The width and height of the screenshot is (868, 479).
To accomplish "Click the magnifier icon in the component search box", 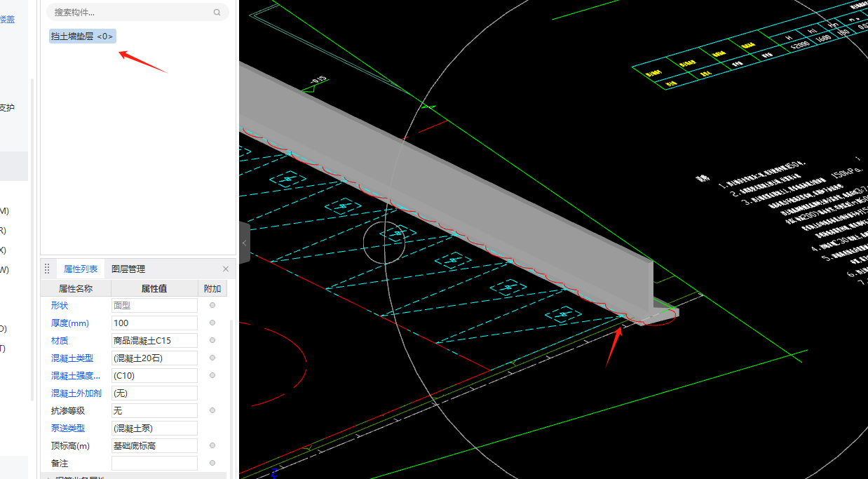I will [217, 13].
